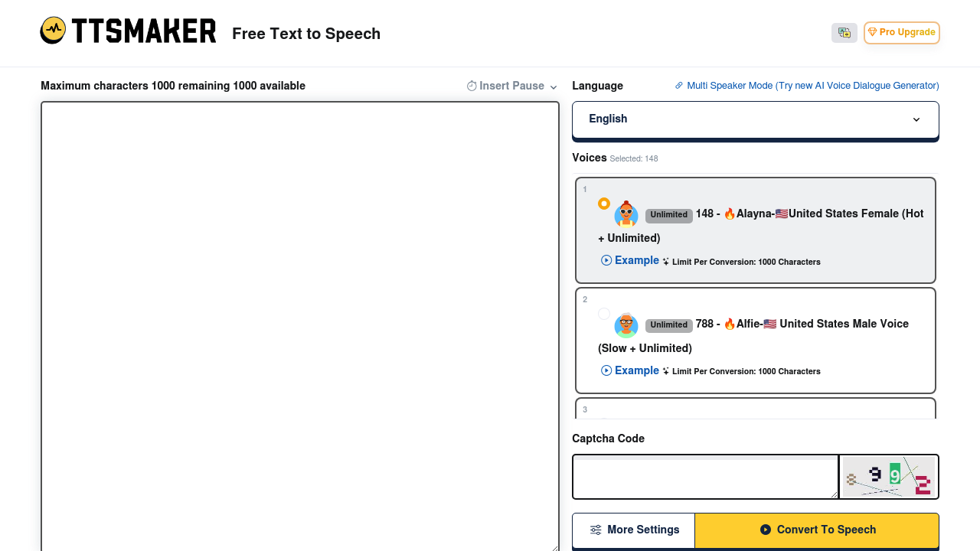Open Pro Upgrade with diamond icon
Image resolution: width=980 pixels, height=551 pixels.
click(901, 32)
